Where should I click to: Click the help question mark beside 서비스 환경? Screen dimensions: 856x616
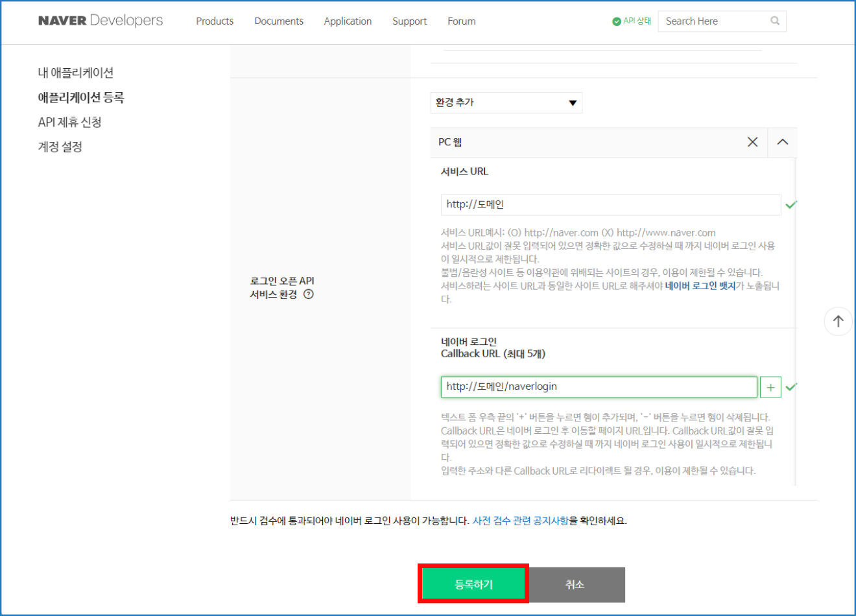[x=309, y=294]
